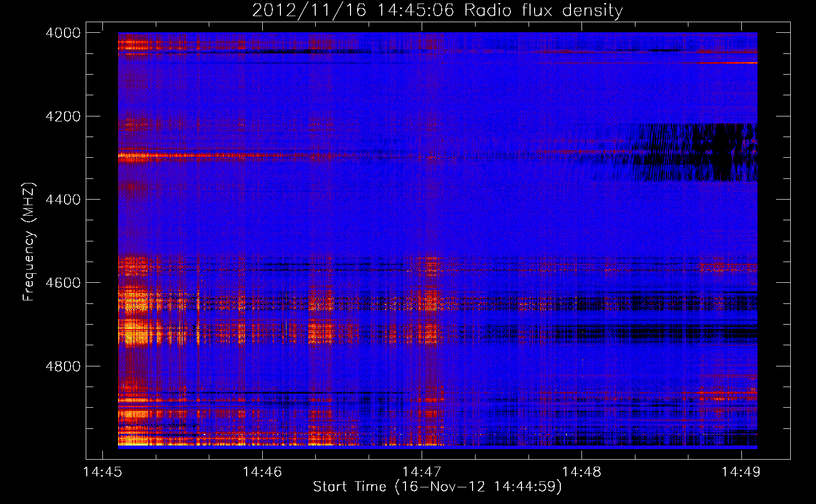The image size is (816, 504).
Task: Click the bright yellow burst near 4700 MHz at 14:45
Action: (x=134, y=333)
